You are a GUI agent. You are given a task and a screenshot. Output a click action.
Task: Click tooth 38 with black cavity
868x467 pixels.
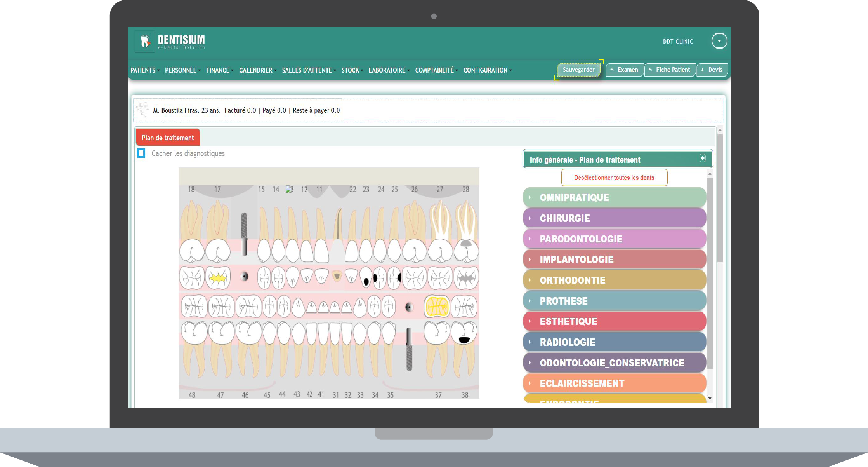464,333
